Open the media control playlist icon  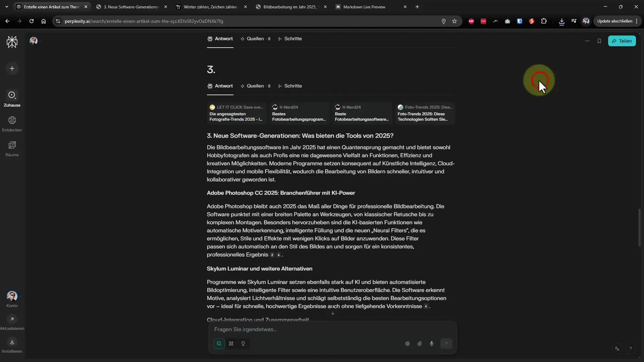[x=574, y=21]
